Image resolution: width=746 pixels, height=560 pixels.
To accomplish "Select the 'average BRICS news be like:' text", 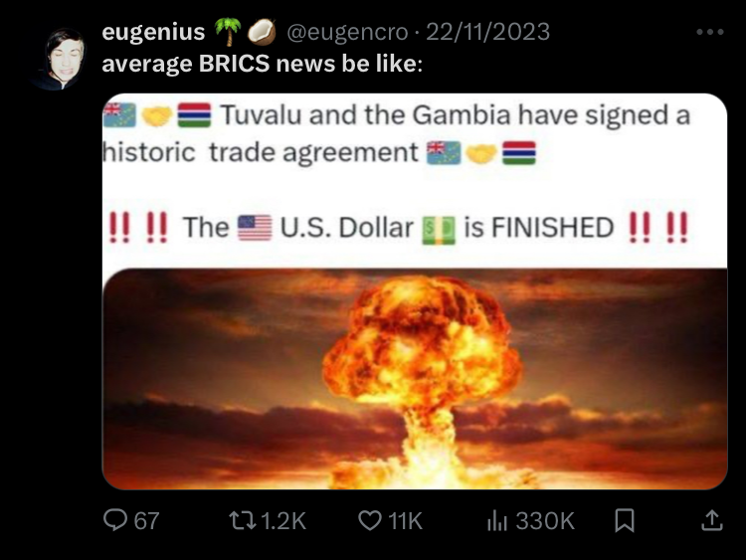I will [263, 64].
